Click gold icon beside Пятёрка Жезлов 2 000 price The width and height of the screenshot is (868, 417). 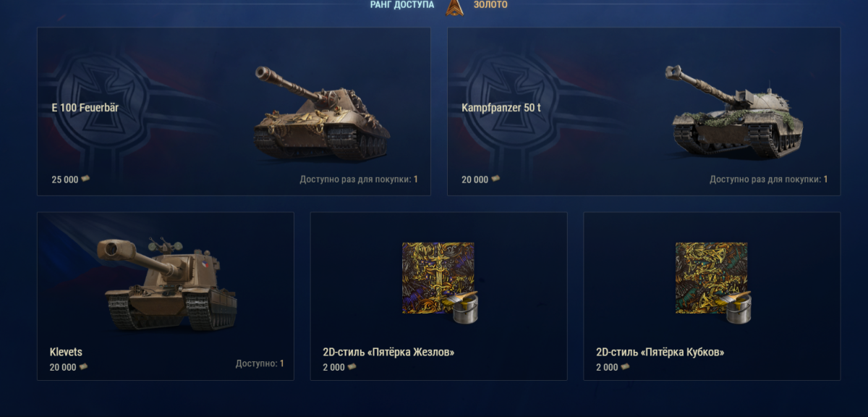pos(352,366)
